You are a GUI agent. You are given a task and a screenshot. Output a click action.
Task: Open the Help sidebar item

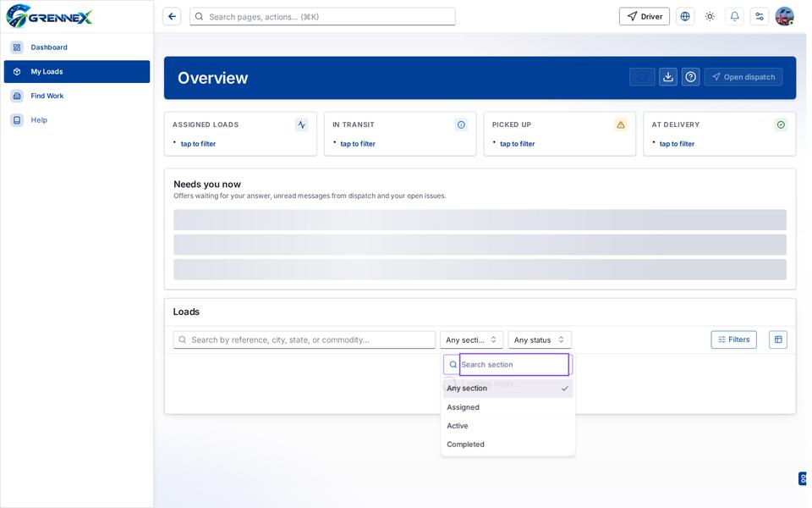77,119
